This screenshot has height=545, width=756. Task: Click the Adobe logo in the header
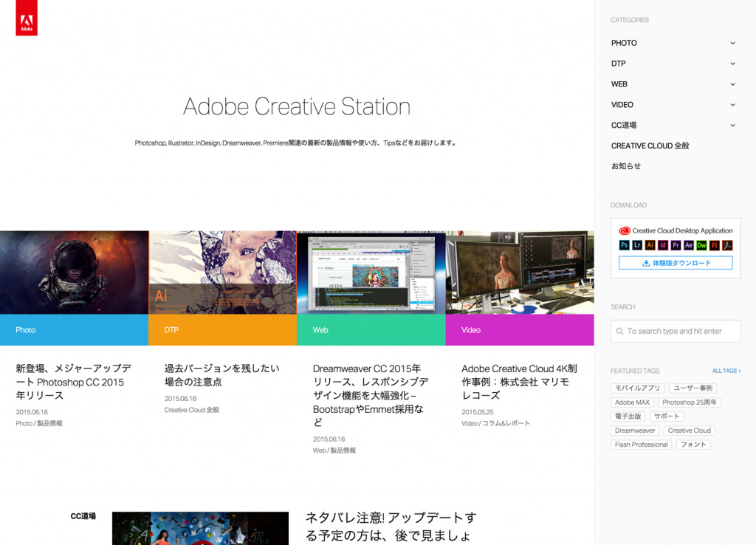(27, 18)
